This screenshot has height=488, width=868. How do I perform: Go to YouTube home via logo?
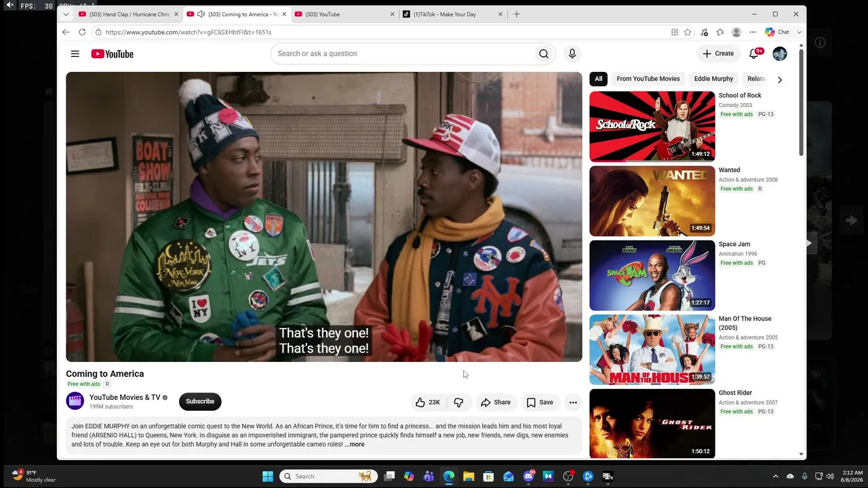[x=113, y=54]
